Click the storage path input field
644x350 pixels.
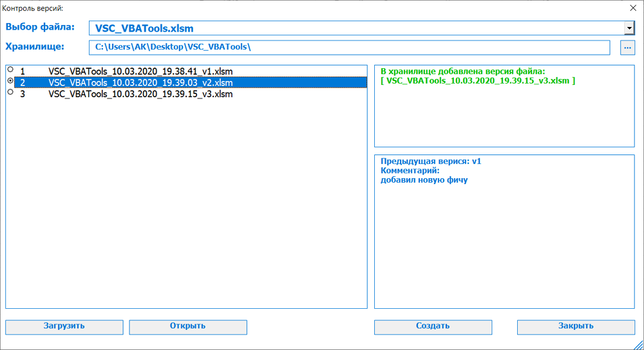(x=350, y=47)
